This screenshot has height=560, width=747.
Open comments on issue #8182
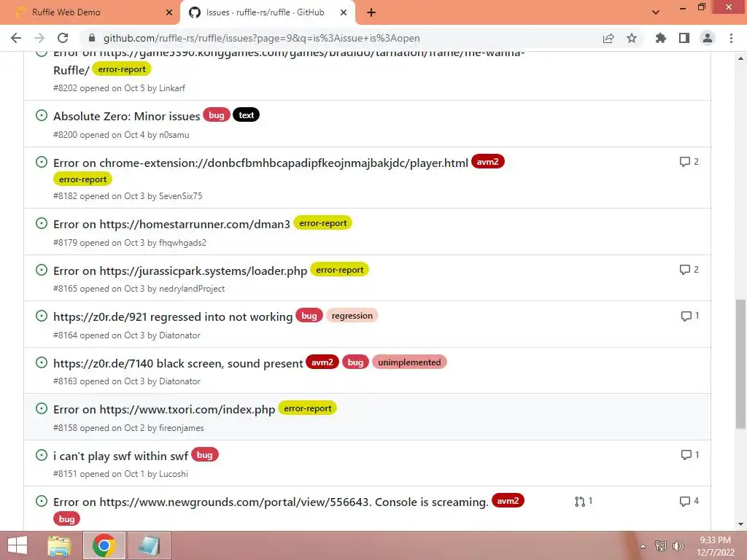coord(689,162)
